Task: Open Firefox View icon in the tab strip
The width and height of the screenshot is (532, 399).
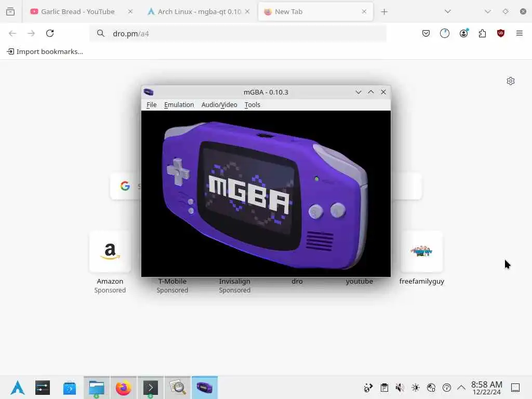Action: click(10, 11)
